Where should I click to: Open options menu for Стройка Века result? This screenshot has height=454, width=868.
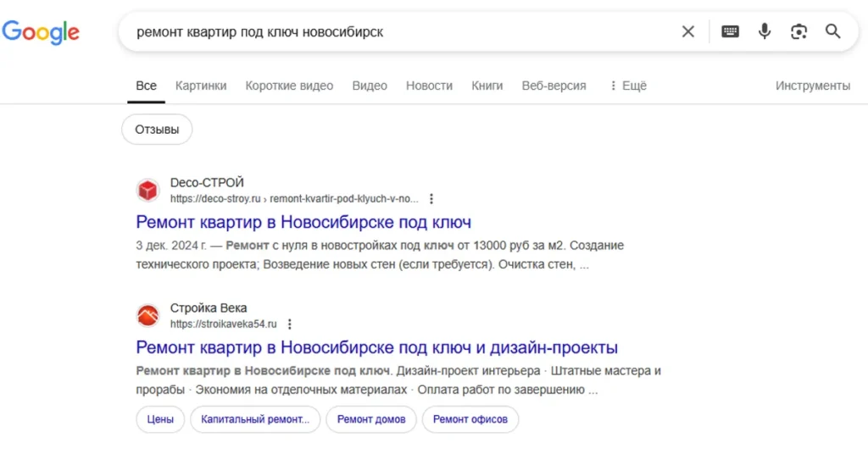[290, 324]
